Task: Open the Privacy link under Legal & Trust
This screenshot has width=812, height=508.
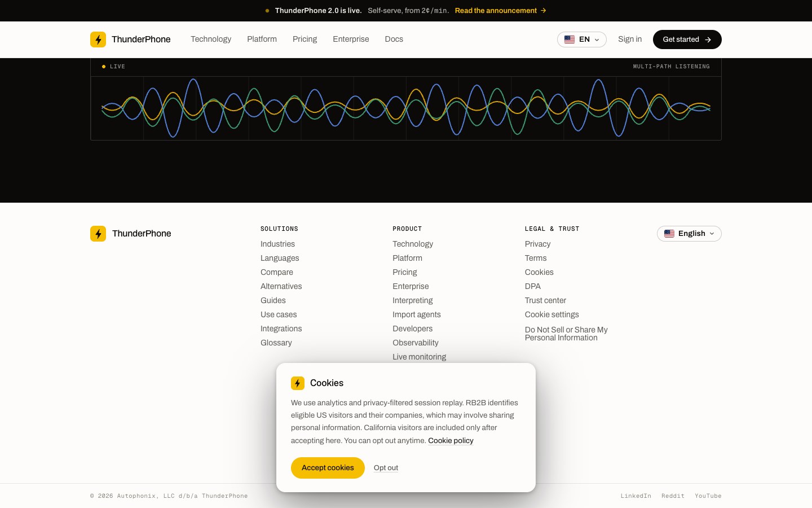Action: coord(538,244)
